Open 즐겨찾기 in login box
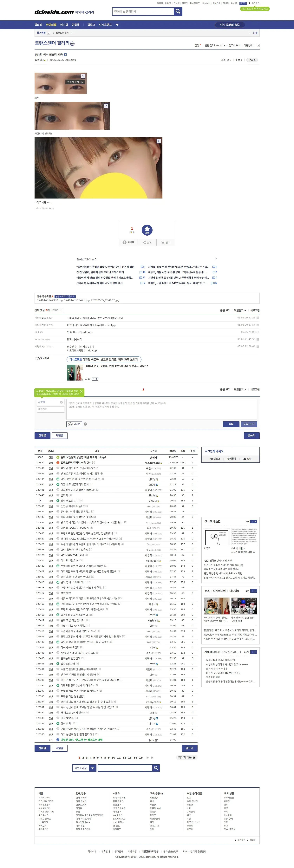294x868 pixels. pyautogui.click(x=232, y=459)
